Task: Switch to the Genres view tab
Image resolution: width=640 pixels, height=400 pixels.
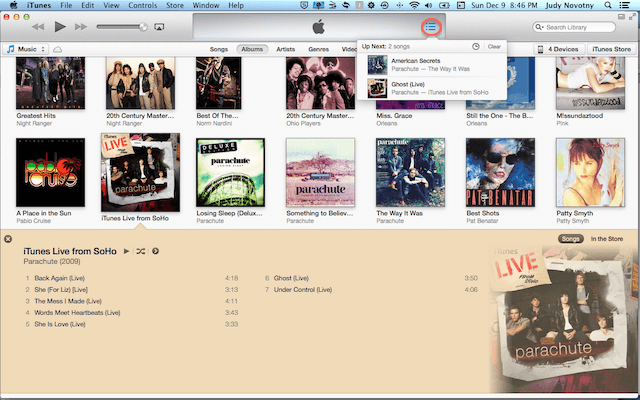Action: coord(318,49)
